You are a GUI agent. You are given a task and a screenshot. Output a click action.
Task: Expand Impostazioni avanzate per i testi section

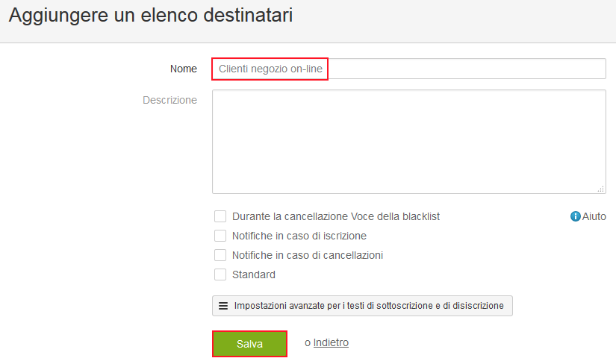(x=362, y=306)
